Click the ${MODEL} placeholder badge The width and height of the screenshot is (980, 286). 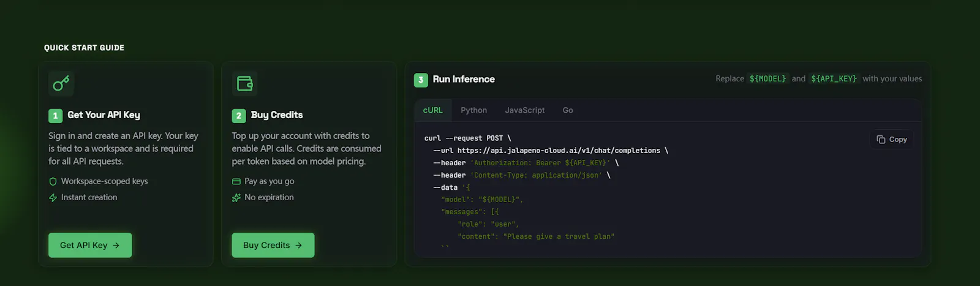pos(768,78)
